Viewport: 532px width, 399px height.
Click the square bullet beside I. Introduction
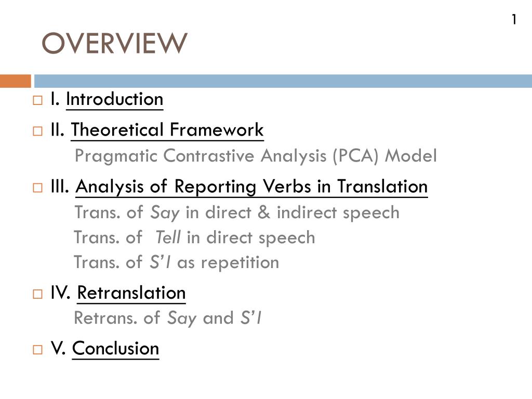point(37,100)
